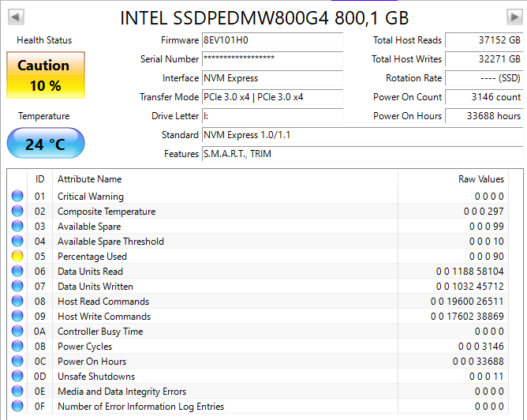Click the ID cell 0A
This screenshot has width=527, height=420.
(39, 332)
